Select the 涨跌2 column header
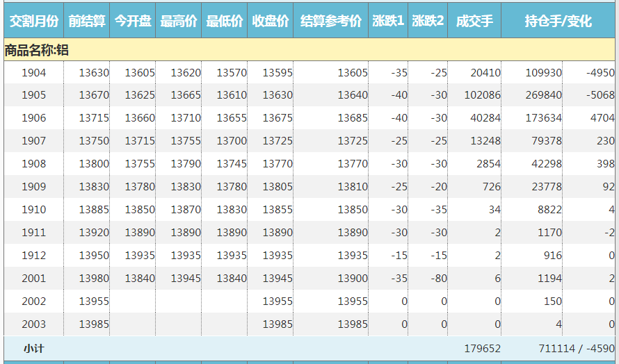The width and height of the screenshot is (619, 364). click(428, 22)
